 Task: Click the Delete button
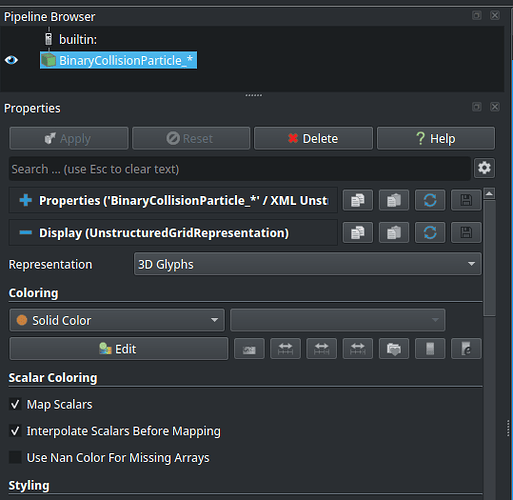click(x=313, y=138)
